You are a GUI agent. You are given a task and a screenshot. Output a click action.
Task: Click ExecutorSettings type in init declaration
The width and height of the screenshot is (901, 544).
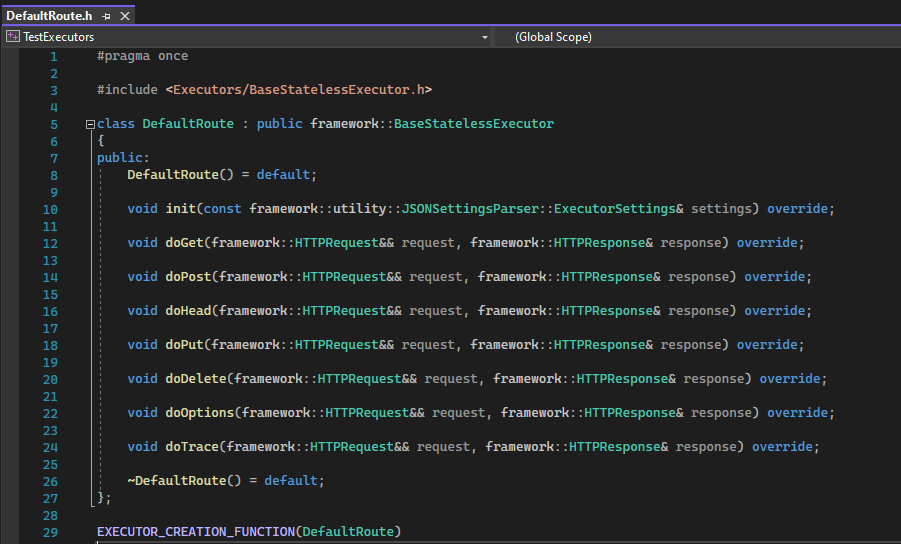[614, 209]
